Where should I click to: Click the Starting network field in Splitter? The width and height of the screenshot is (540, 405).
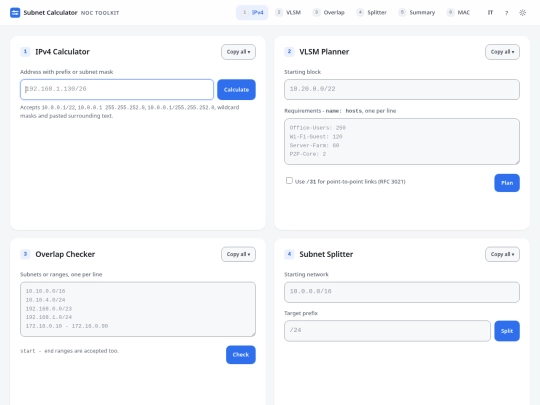402,292
